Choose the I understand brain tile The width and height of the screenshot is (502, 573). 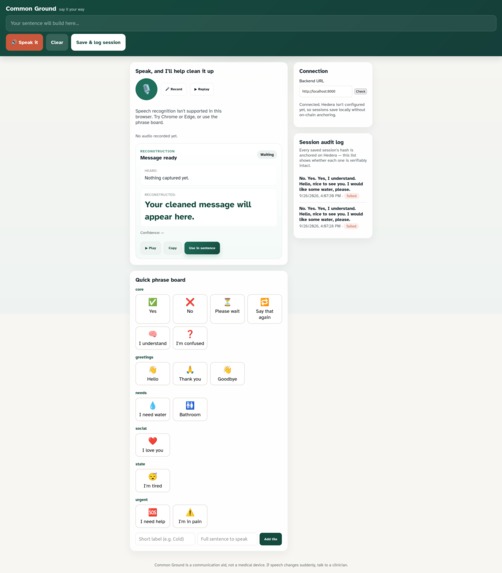153,338
